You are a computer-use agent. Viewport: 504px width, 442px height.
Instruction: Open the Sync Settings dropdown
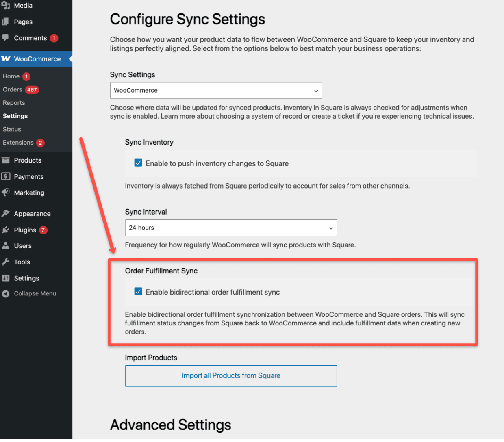click(216, 90)
